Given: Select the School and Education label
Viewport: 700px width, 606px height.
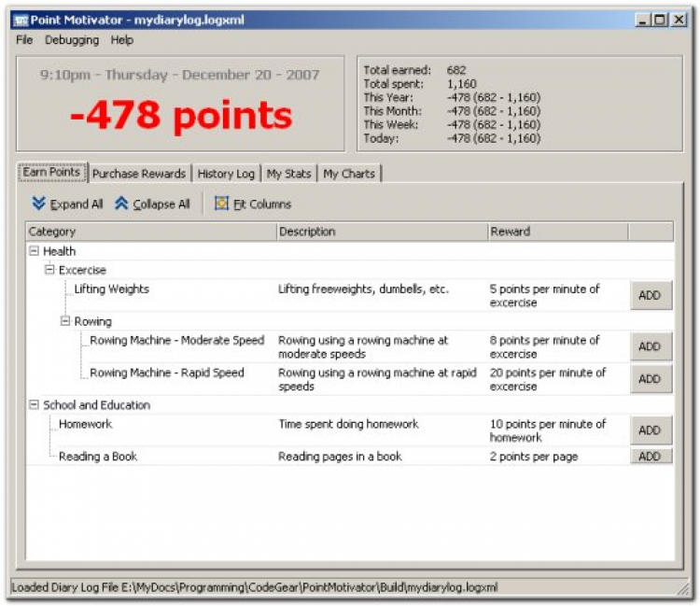Looking at the screenshot, I should [x=96, y=405].
